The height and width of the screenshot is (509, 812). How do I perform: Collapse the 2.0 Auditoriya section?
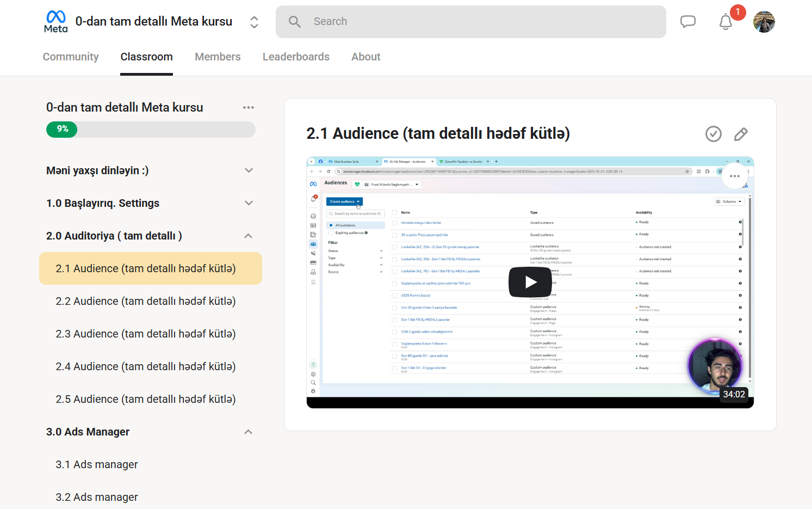[249, 236]
